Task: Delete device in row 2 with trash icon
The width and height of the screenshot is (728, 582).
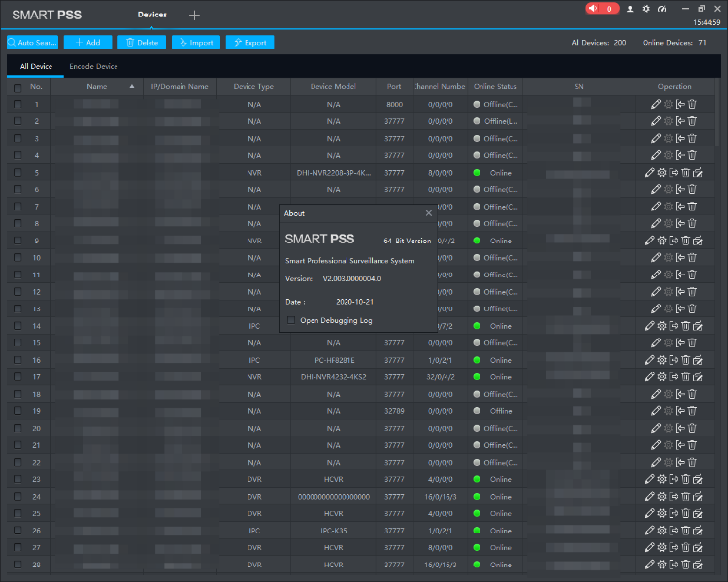Action: click(692, 121)
